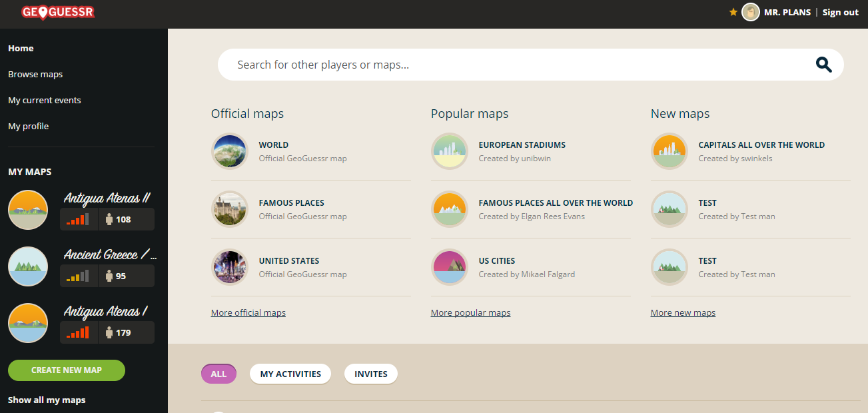Open the Mr. Plans profile avatar
Viewport: 868px width, 413px height.
tap(751, 12)
